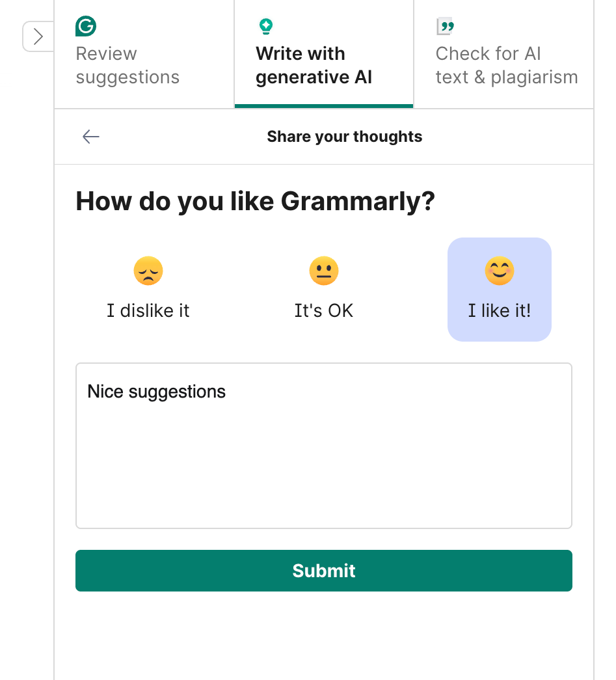Submit your Grammarly feedback
The image size is (616, 680).
(323, 571)
